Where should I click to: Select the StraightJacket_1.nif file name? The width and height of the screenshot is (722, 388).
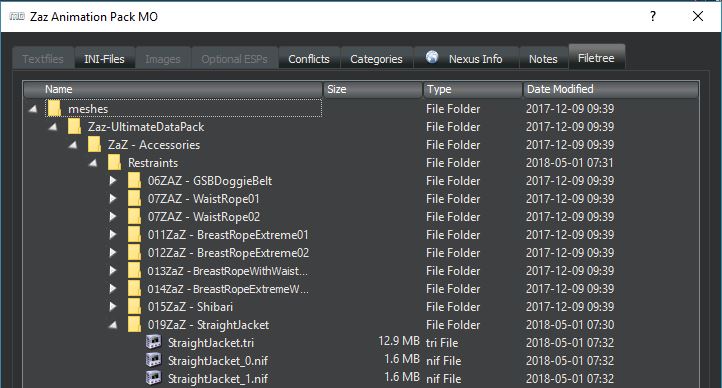click(x=218, y=378)
